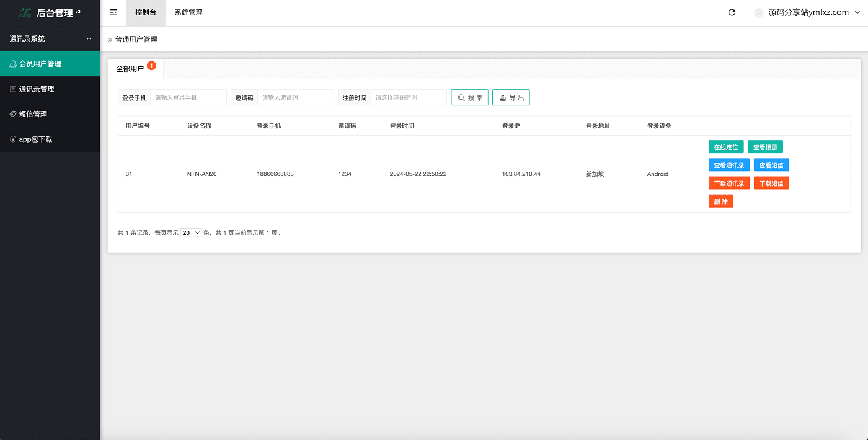Open the 系统管理 top menu
The image size is (868, 440).
[188, 13]
